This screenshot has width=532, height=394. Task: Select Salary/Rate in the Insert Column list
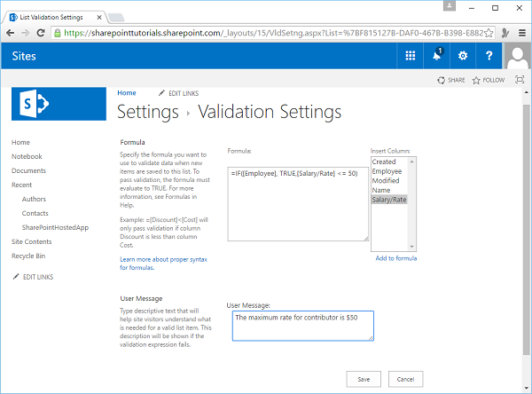pyautogui.click(x=389, y=200)
